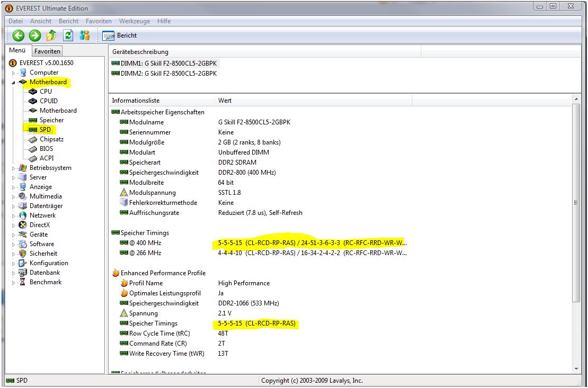Click the scrollbar down arrow in info list
Image resolution: width=588 pixels, height=388 pixels.
pyautogui.click(x=577, y=369)
